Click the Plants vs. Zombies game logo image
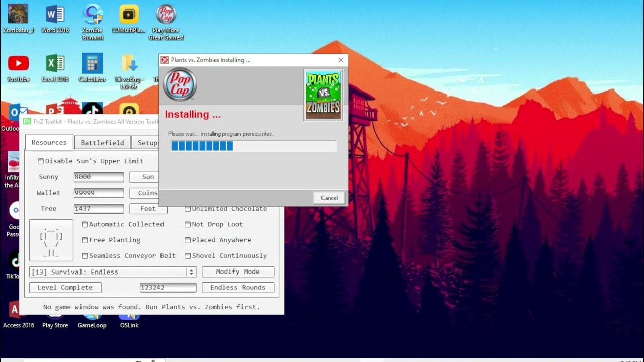This screenshot has height=362, width=644. 324,95
